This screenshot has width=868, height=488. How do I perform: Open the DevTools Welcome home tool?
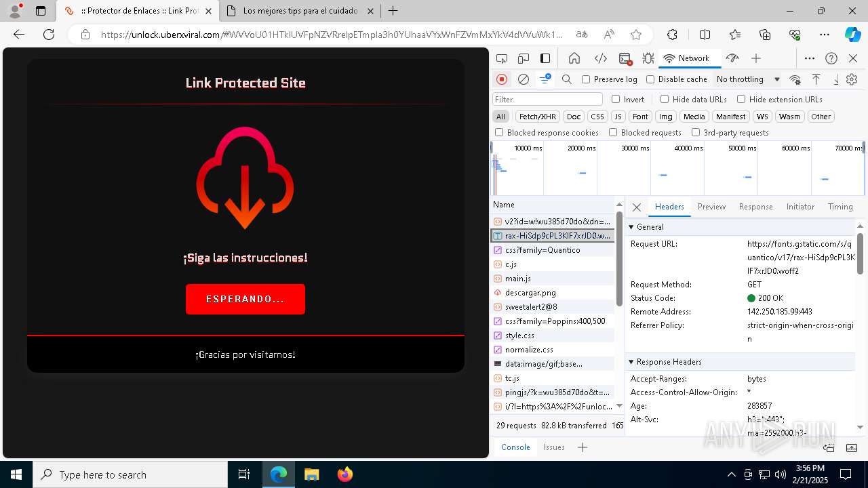tap(574, 58)
